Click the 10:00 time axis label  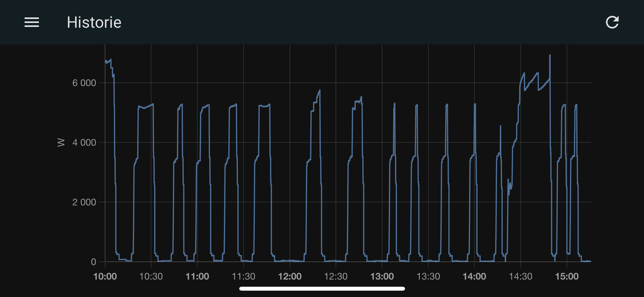pos(105,276)
